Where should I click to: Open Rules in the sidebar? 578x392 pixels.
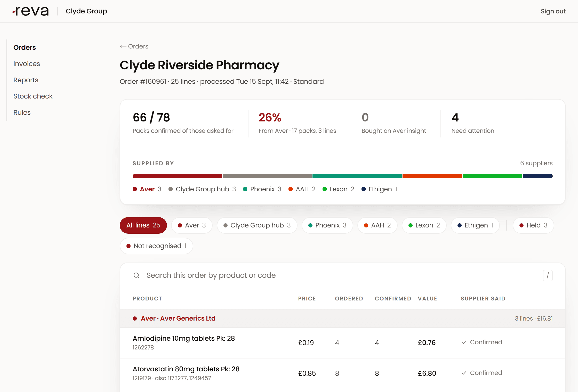pos(22,112)
